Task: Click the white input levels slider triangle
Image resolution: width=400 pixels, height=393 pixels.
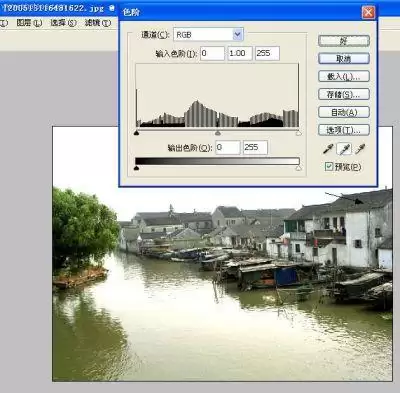Action: pyautogui.click(x=299, y=133)
